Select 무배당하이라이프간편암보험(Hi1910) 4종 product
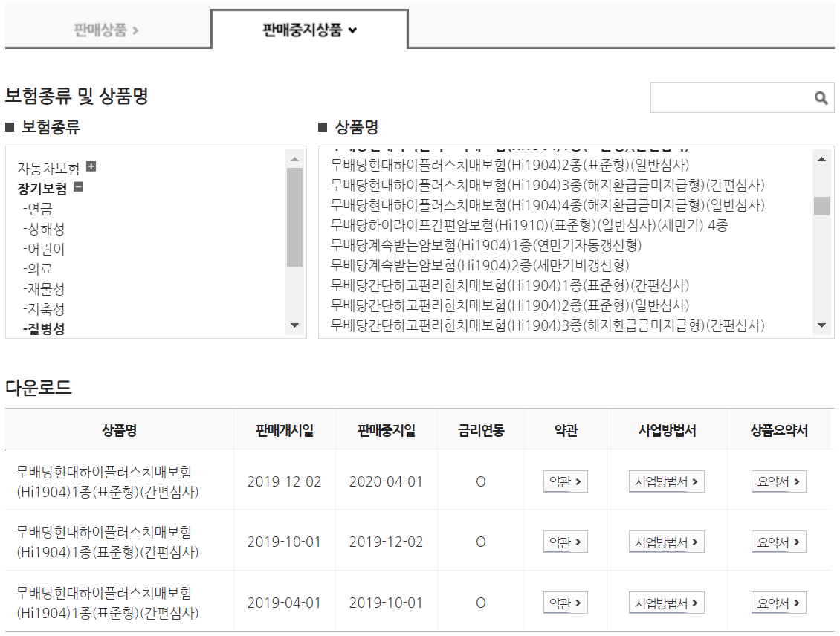This screenshot has height=636, width=840. point(529,225)
